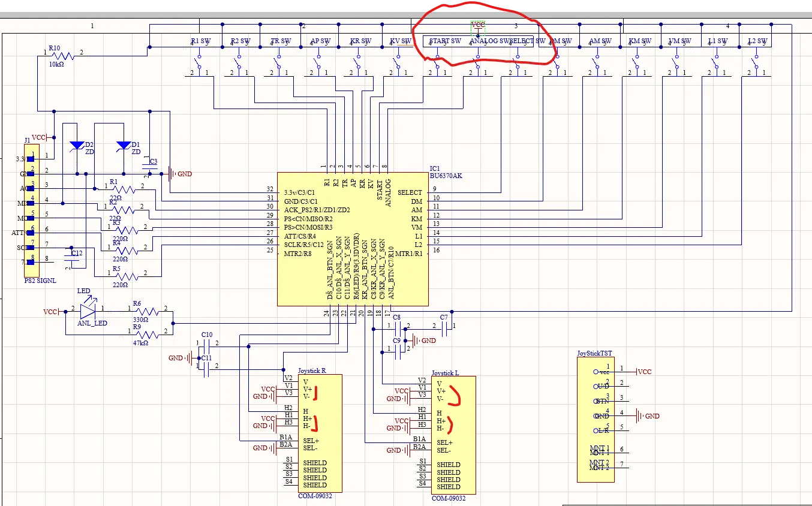Image resolution: width=812 pixels, height=506 pixels.
Task: Click the KM SW switch symbol
Action: click(x=636, y=62)
